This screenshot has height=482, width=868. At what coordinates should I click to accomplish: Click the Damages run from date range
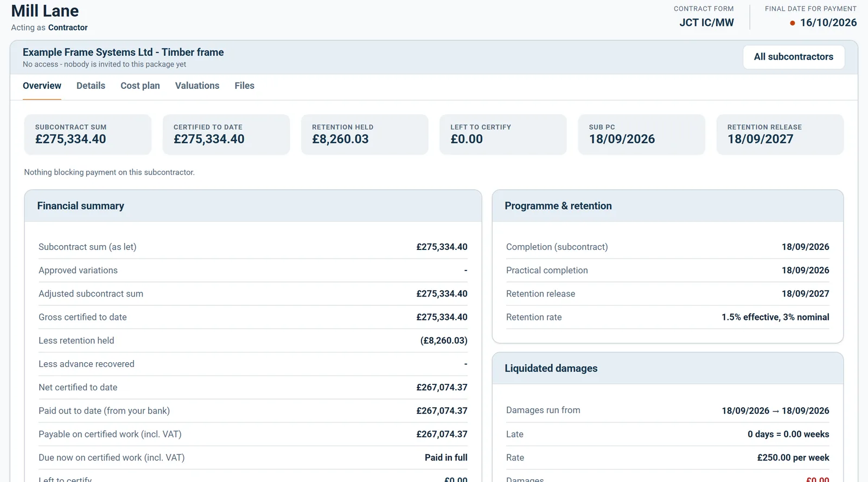775,411
